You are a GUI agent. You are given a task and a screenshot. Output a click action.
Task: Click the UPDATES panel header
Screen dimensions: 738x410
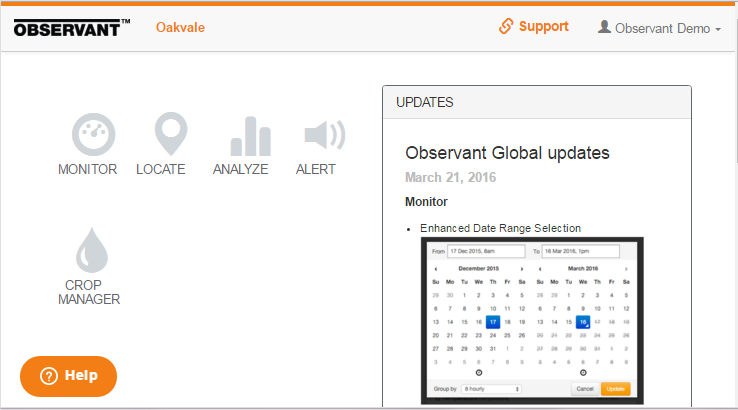point(537,103)
